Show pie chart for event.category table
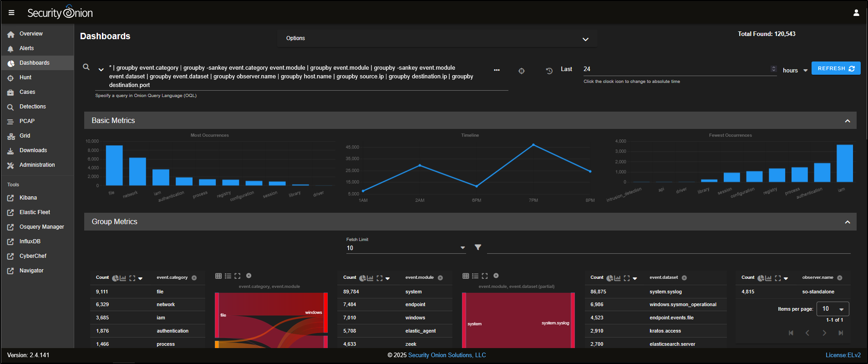Image resolution: width=868 pixels, height=364 pixels. [115, 278]
